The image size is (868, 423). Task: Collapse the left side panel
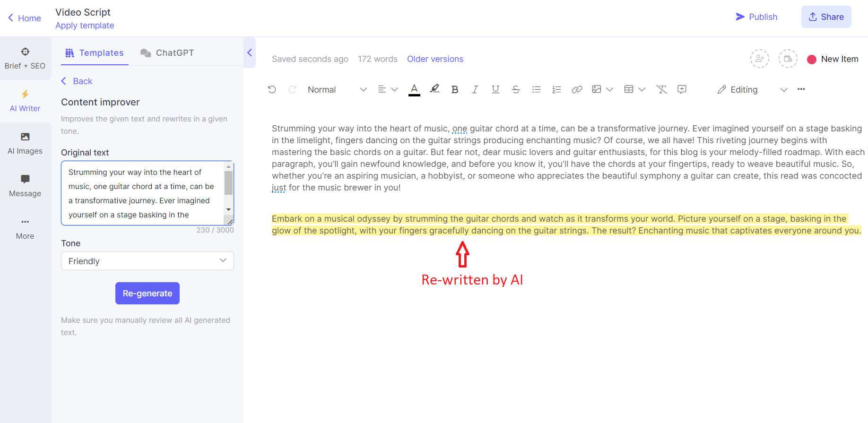coord(250,52)
